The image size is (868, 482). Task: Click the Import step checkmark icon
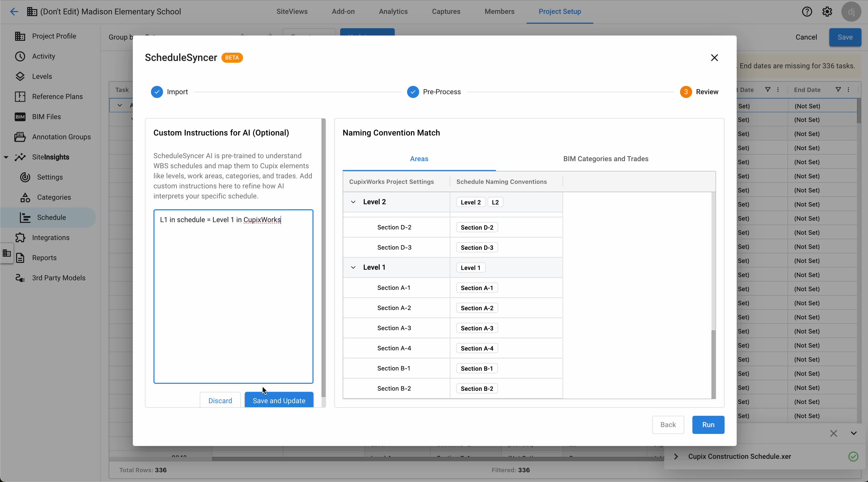pyautogui.click(x=157, y=92)
